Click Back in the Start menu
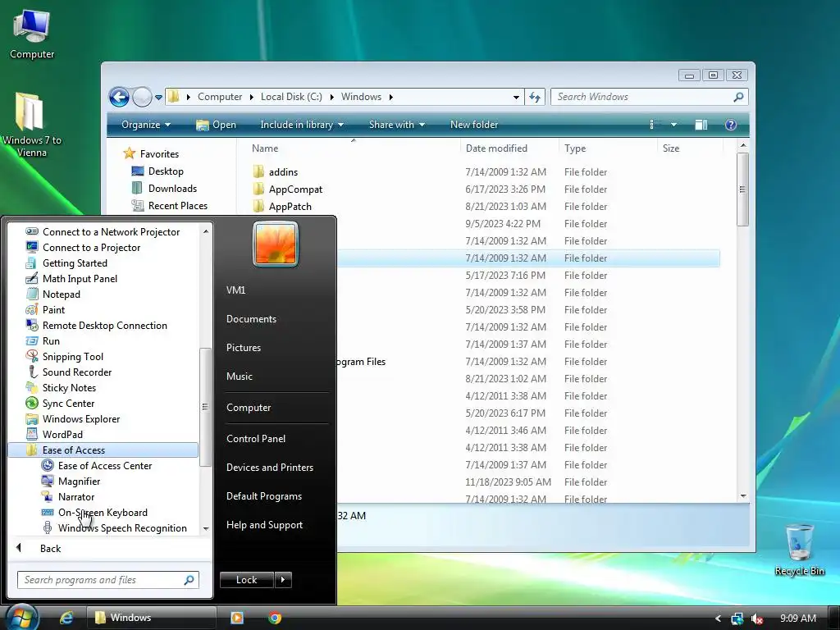 point(50,549)
